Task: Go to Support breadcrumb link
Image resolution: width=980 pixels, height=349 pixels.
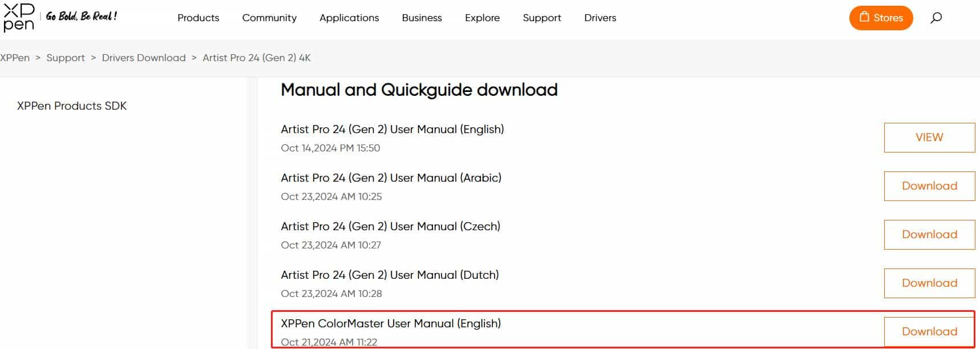Action: point(66,58)
